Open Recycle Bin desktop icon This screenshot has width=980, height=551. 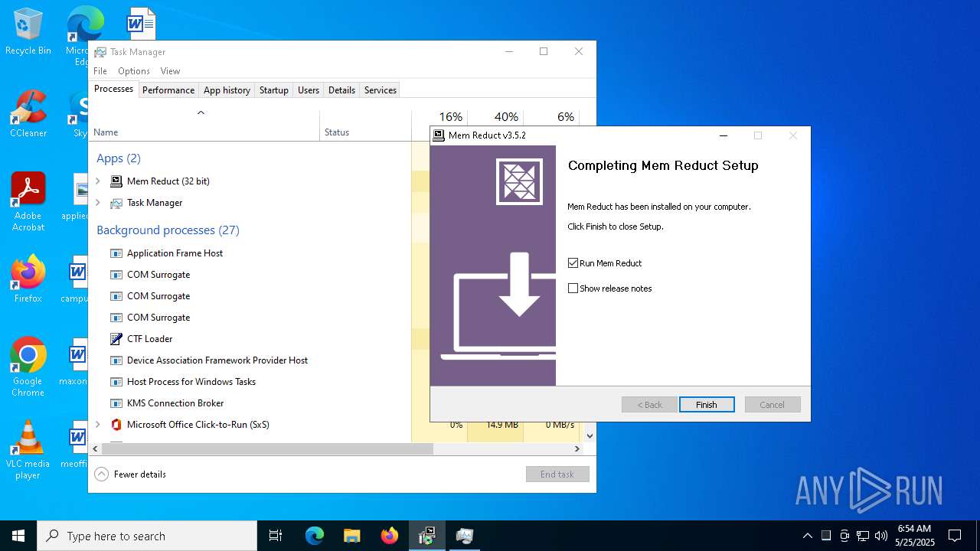coord(28,32)
